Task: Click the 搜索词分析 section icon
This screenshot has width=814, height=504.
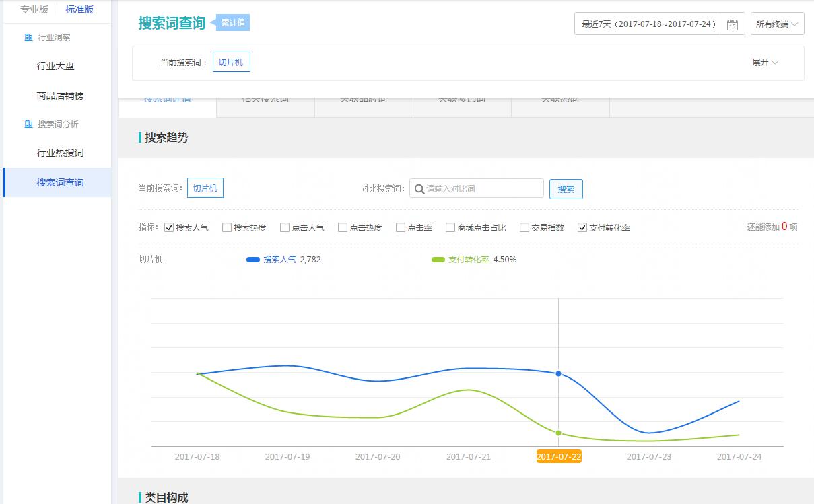Action: click(x=28, y=124)
